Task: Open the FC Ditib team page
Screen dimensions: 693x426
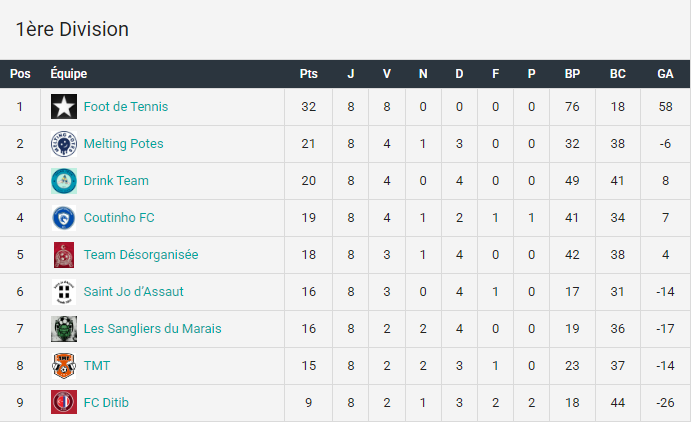Action: (x=106, y=403)
